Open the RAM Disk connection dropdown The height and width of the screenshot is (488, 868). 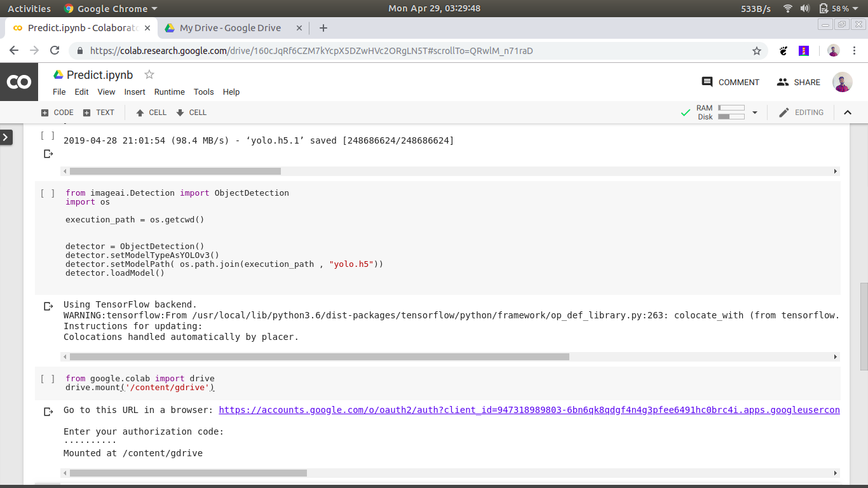[755, 112]
